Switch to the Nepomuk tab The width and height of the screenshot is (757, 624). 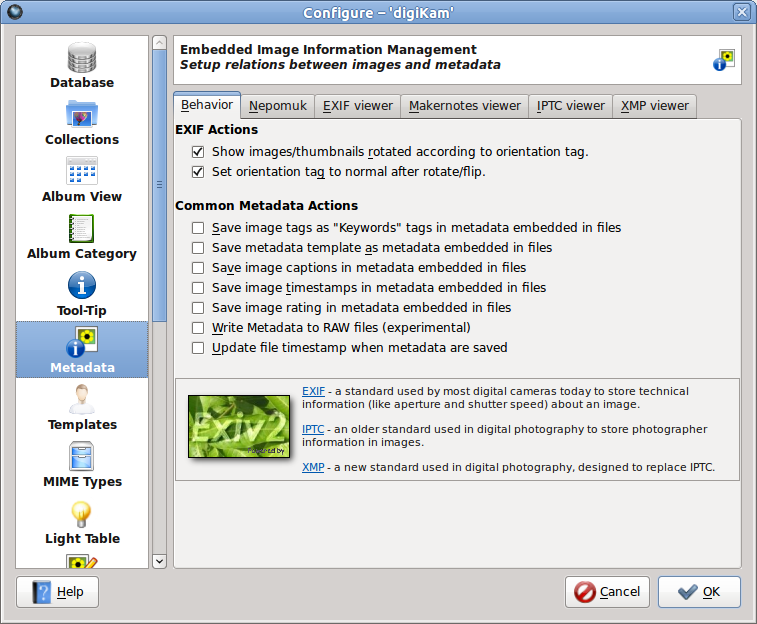tap(278, 106)
